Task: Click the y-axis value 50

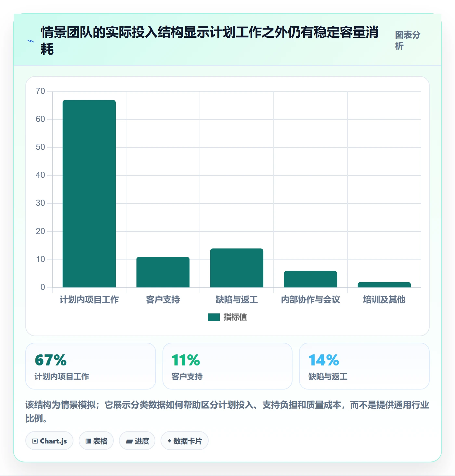Action: point(41,147)
